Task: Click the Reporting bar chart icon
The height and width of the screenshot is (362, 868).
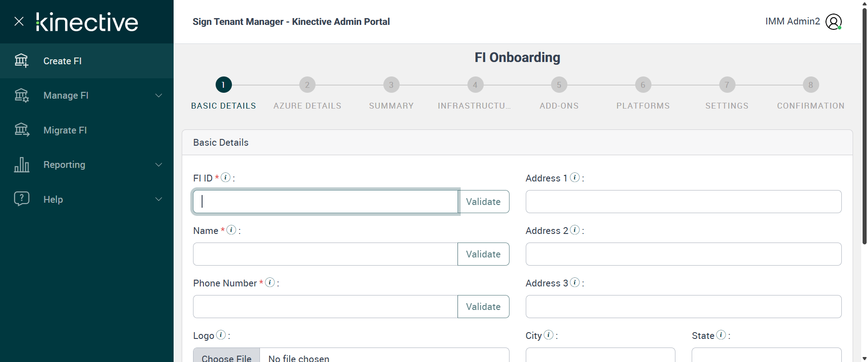Action: (x=21, y=165)
